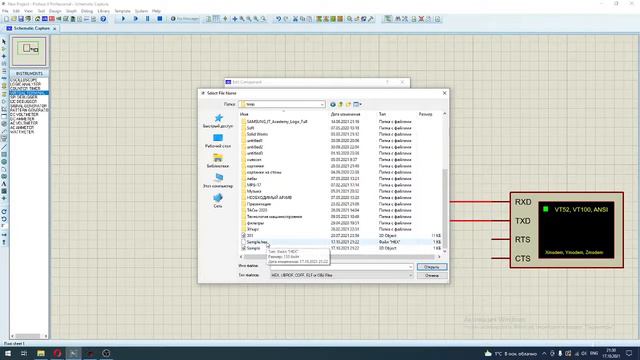
Task: Close the Select File Name dialog
Action: (444, 93)
